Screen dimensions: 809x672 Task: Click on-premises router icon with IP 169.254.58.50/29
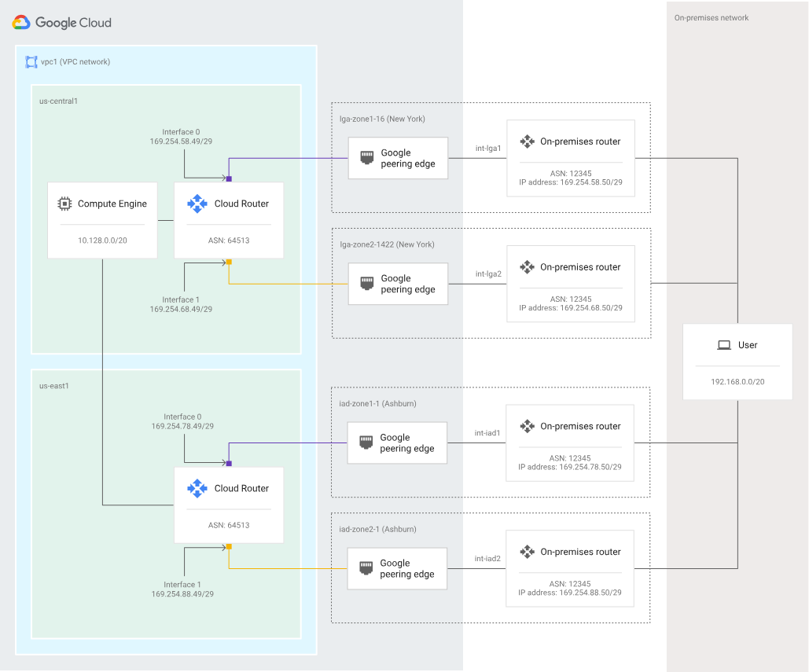pos(528,141)
